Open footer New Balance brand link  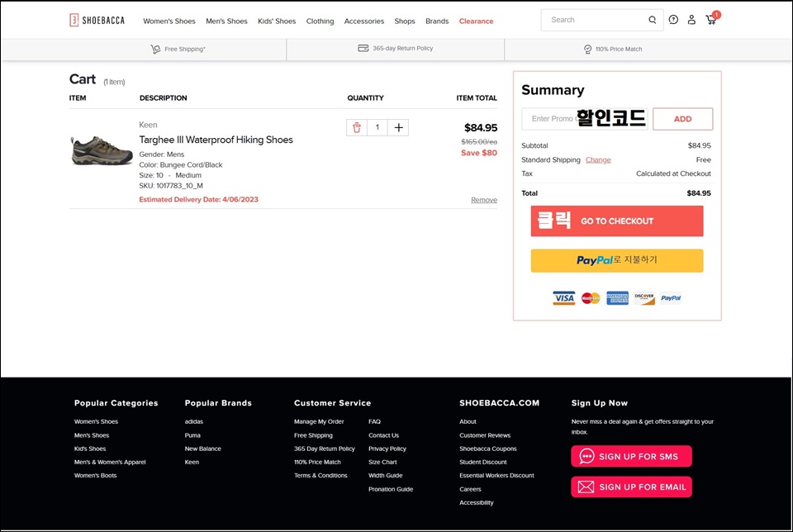tap(203, 449)
